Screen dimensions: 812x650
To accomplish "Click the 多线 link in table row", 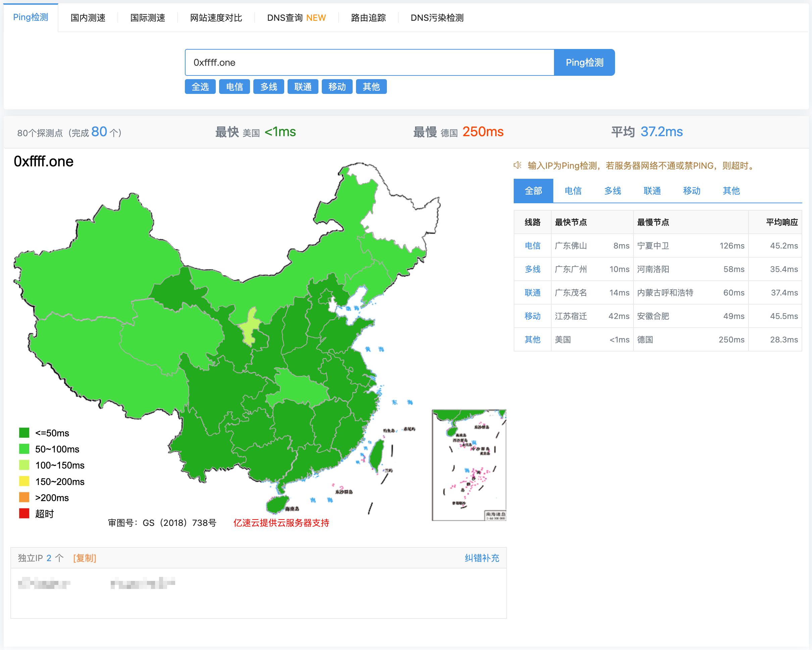I will [532, 269].
